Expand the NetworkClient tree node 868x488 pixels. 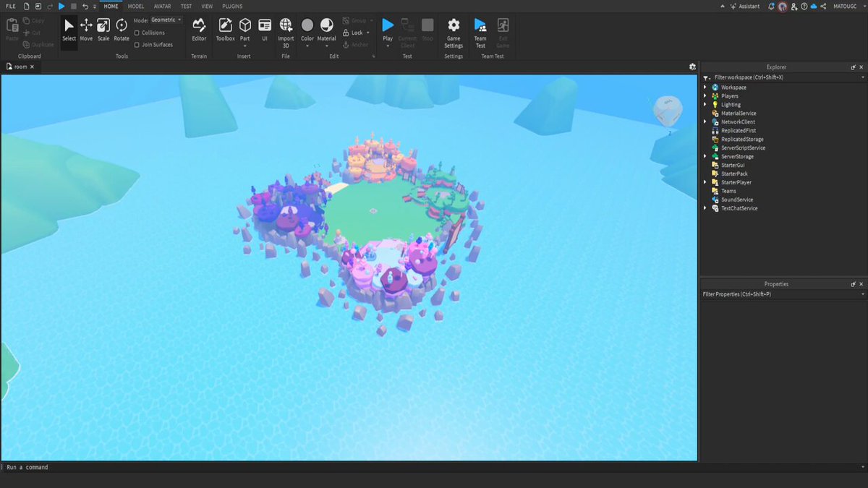pos(705,122)
